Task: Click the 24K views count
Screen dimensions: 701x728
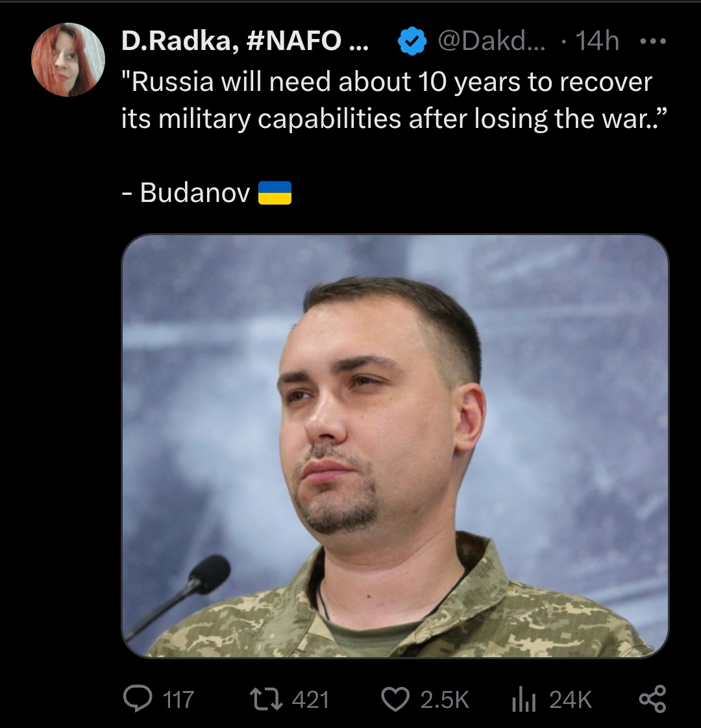Action: click(571, 699)
